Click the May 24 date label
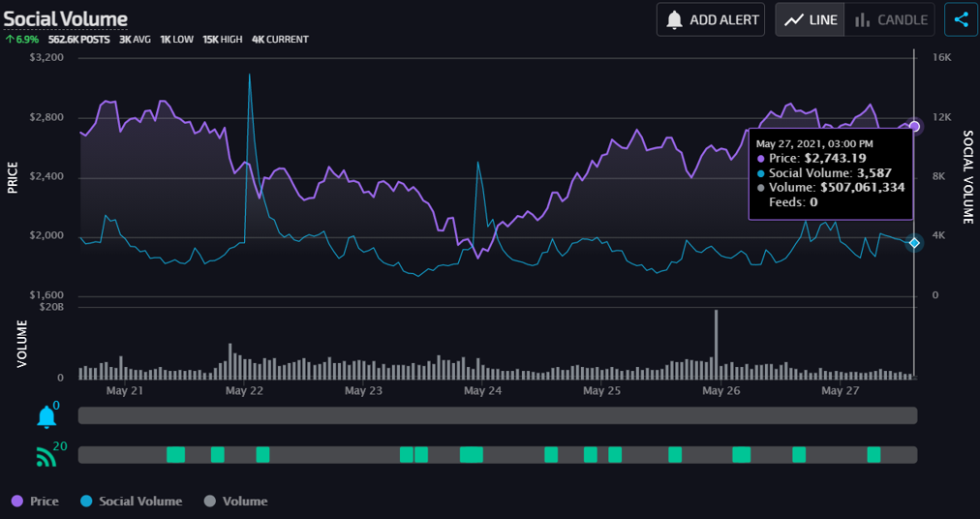The image size is (980, 519). point(482,391)
